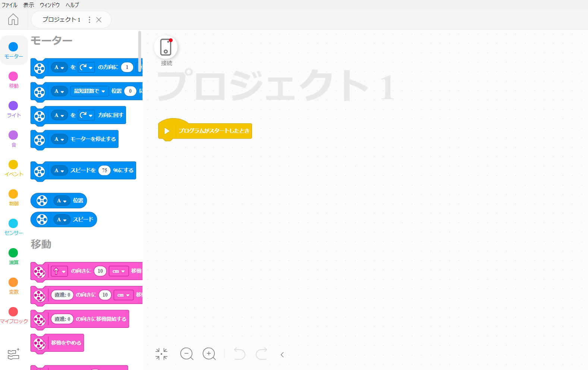Click the move icon on 移動をやめる block
588x370 pixels.
[40, 343]
